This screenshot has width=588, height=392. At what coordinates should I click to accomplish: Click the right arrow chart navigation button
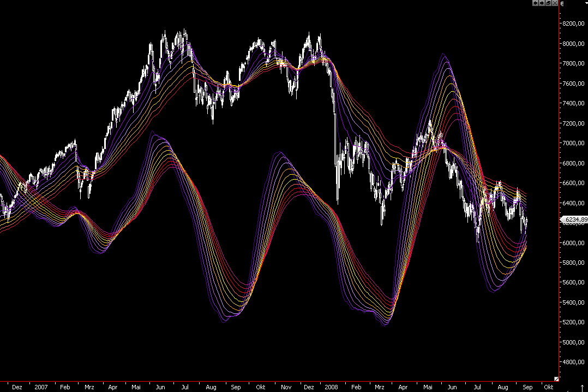click(x=542, y=3)
